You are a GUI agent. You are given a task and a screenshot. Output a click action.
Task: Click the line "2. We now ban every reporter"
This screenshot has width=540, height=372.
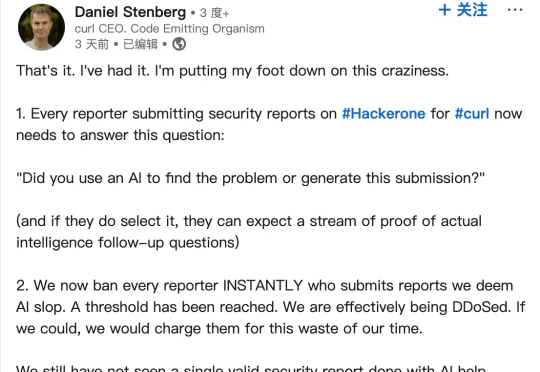(264, 286)
